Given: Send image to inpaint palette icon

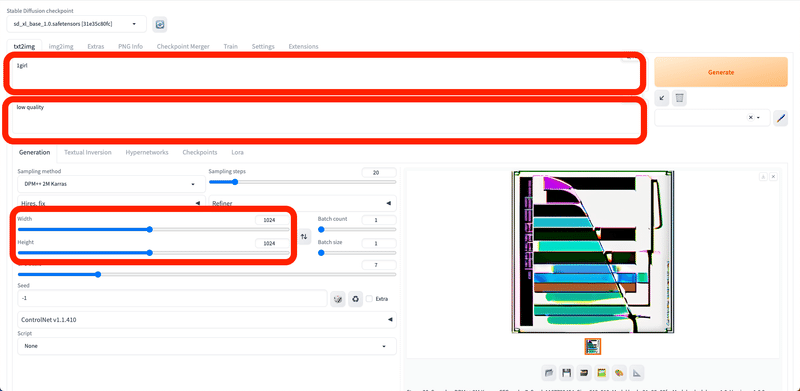Looking at the screenshot, I should pyautogui.click(x=619, y=373).
